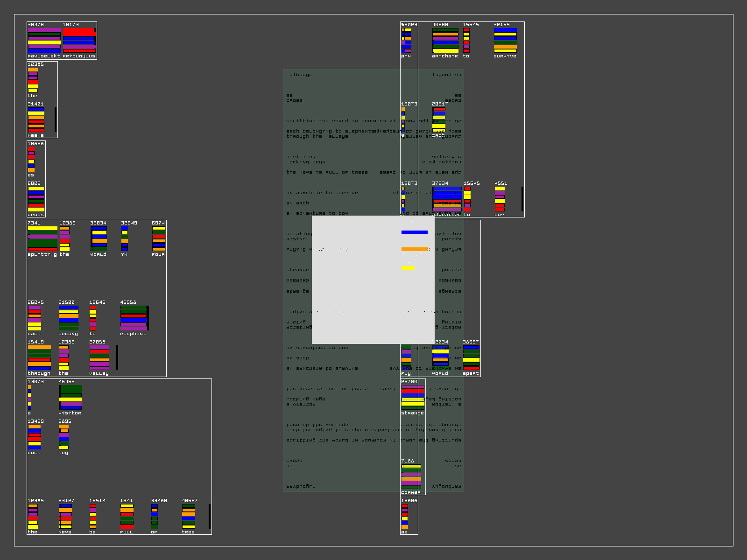Click 'an armchair to survive' text line
The width and height of the screenshot is (747, 560).
(322, 193)
